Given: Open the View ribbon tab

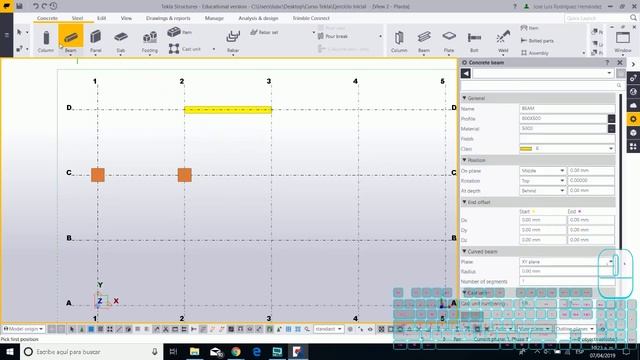Looking at the screenshot, I should click(x=126, y=18).
